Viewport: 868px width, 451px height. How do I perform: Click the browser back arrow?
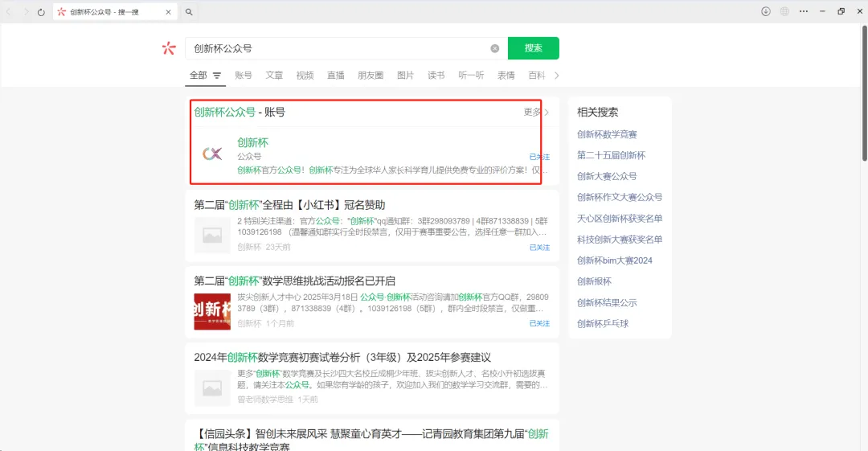tap(9, 11)
